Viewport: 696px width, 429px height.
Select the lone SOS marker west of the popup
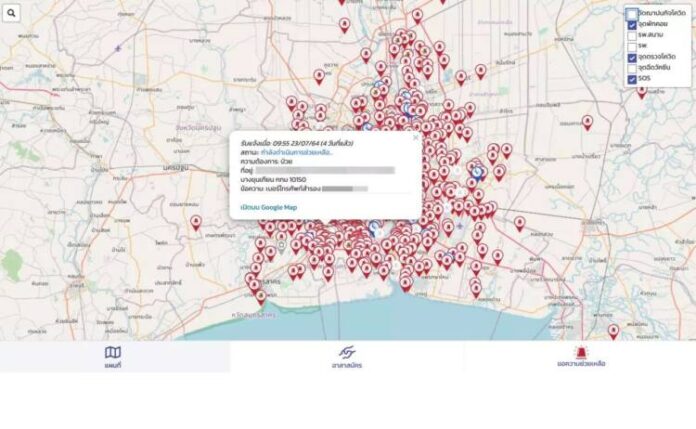click(196, 222)
